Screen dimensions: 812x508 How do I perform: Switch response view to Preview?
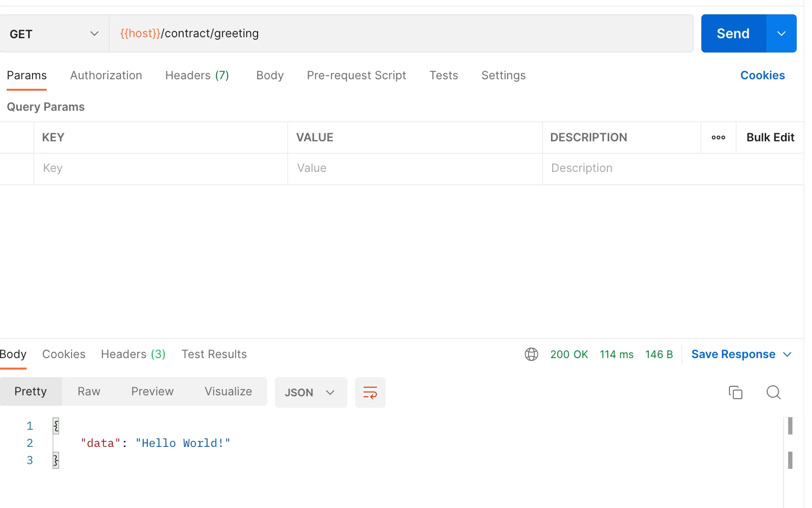152,392
